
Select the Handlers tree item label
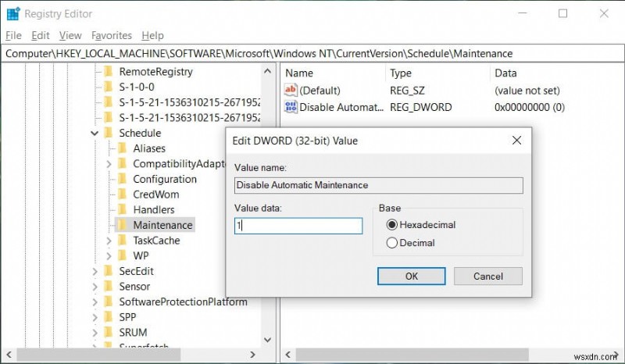(154, 209)
